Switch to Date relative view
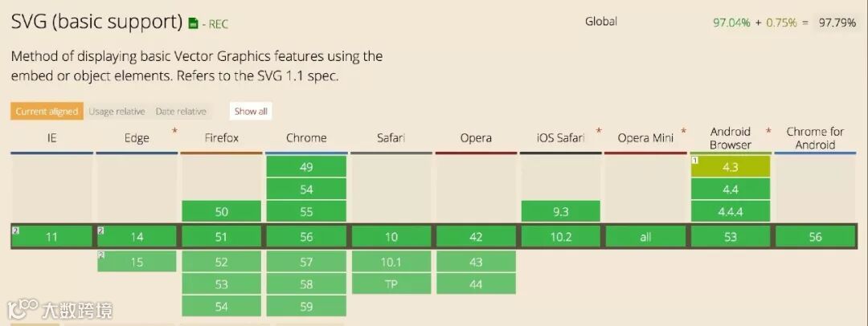868x326 pixels. pos(181,112)
